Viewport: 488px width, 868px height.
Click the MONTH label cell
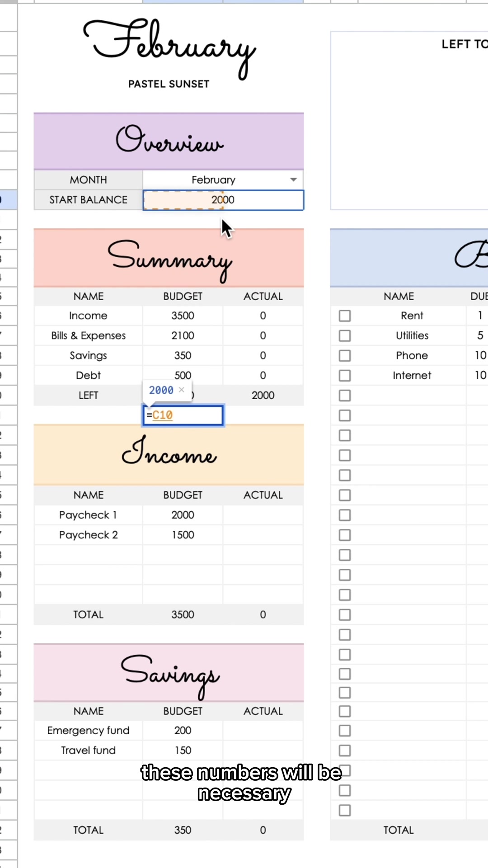[x=89, y=180]
